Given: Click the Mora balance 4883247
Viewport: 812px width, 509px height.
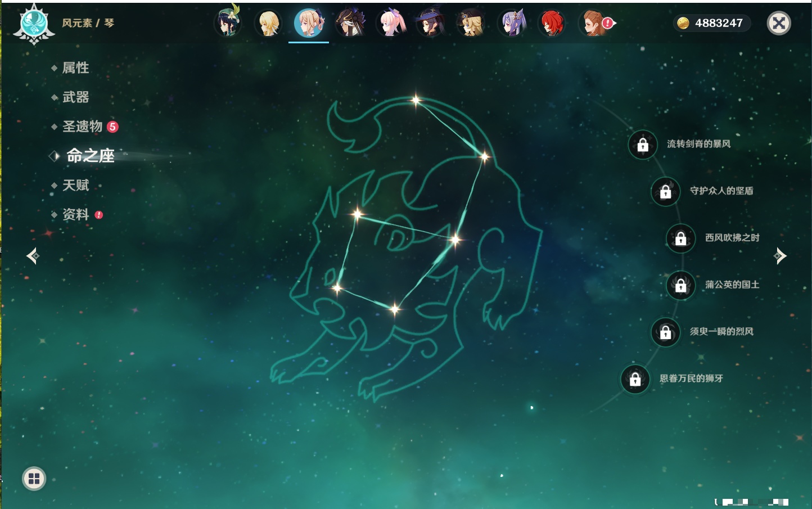Looking at the screenshot, I should [712, 23].
